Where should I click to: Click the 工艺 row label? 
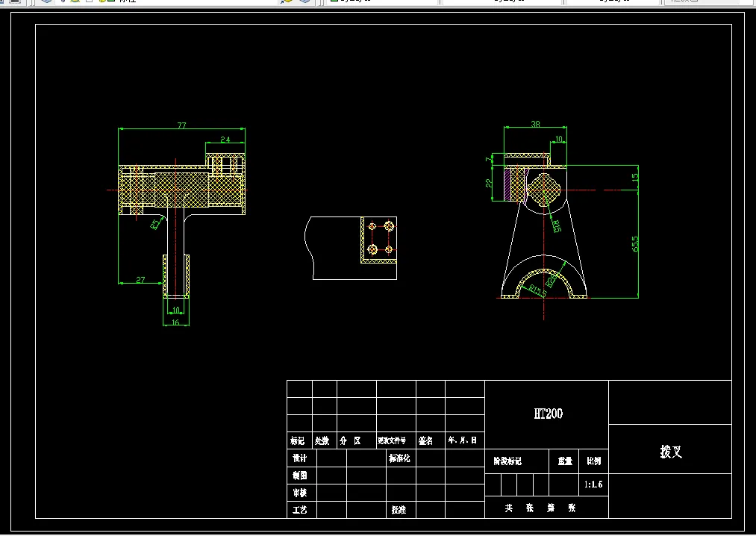(300, 509)
